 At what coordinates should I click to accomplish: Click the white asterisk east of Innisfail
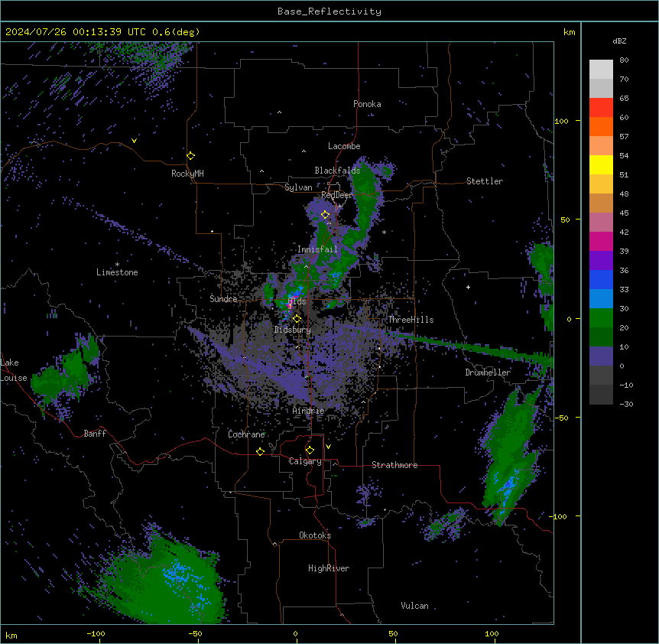click(384, 232)
